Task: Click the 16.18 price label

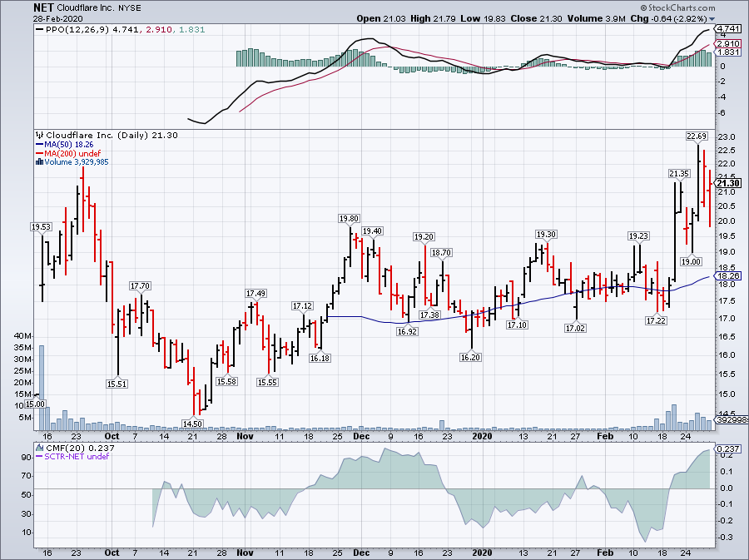Action: coord(320,358)
